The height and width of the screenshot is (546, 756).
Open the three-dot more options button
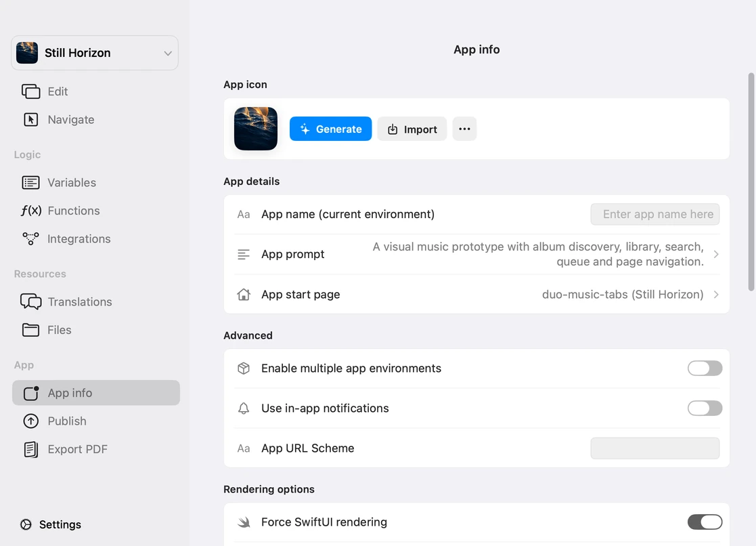tap(465, 129)
